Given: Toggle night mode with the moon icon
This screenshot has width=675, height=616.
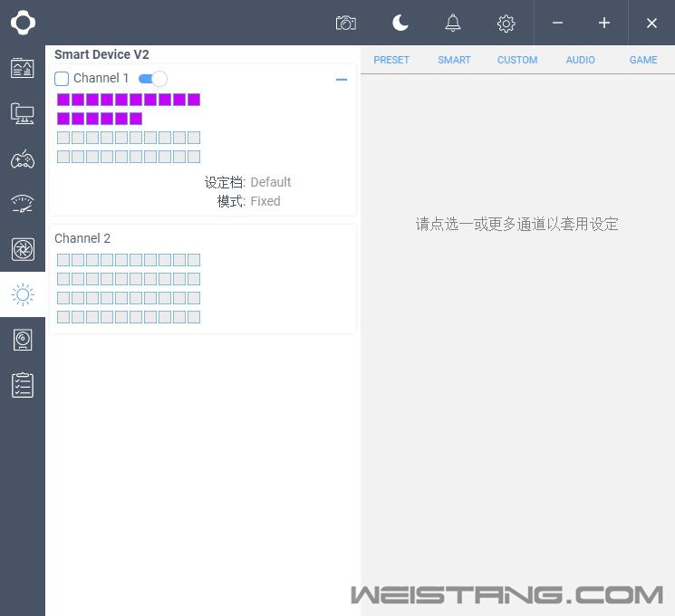Looking at the screenshot, I should pyautogui.click(x=400, y=23).
